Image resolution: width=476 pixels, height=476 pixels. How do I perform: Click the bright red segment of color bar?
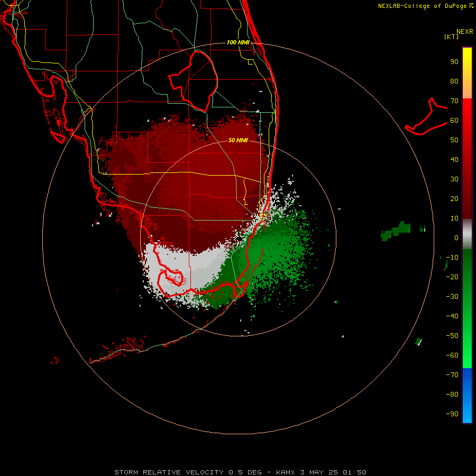(x=467, y=159)
